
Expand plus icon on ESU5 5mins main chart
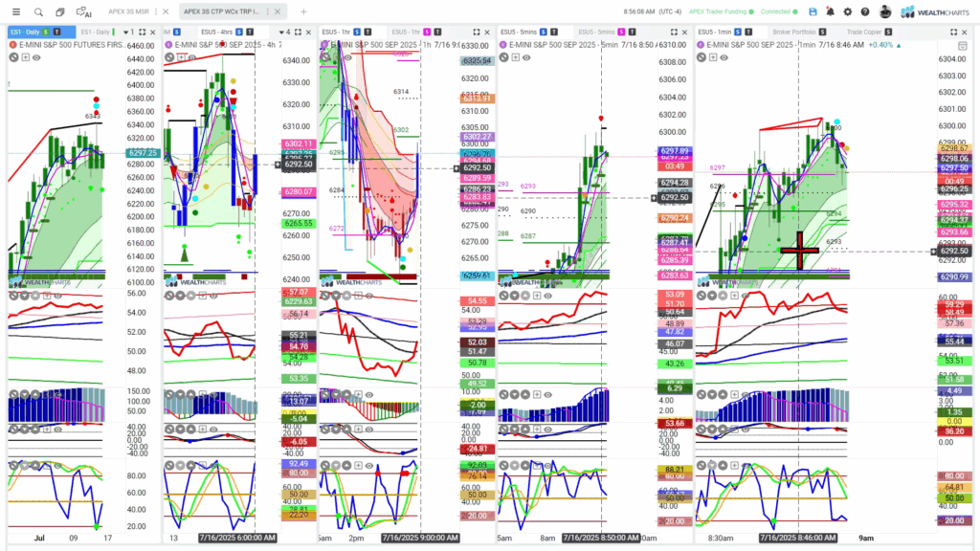click(x=515, y=57)
